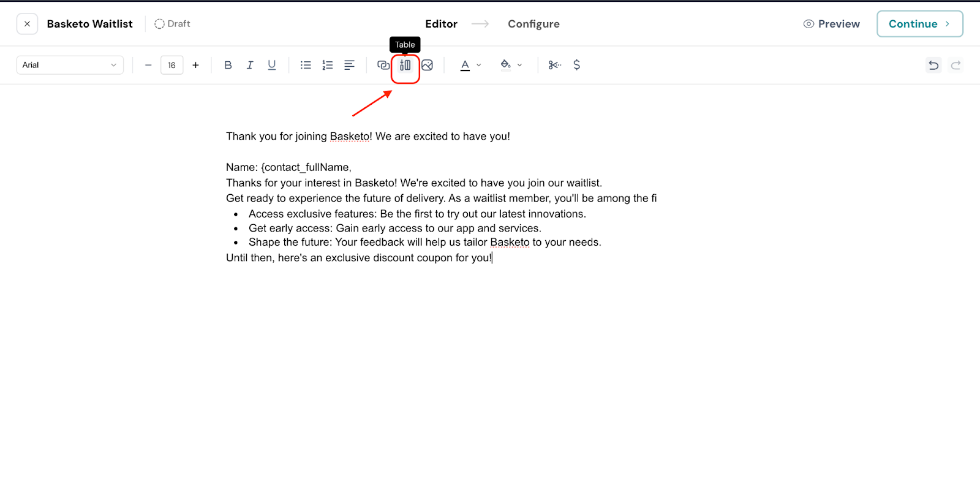The width and height of the screenshot is (980, 503).
Task: Undo the last edit
Action: [933, 65]
